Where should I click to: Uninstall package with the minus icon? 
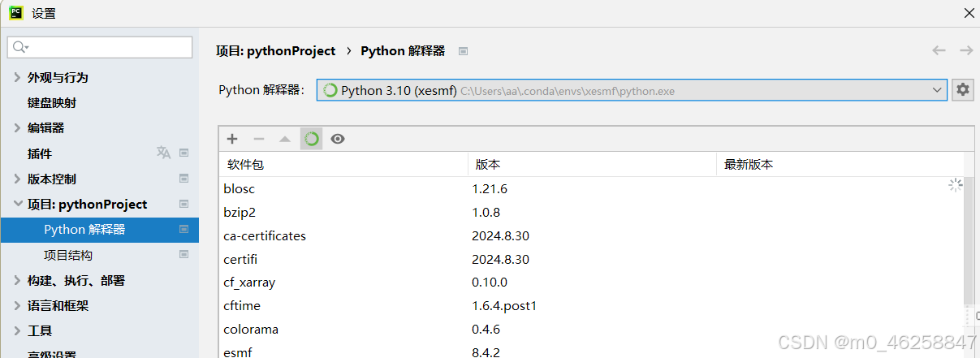click(259, 139)
